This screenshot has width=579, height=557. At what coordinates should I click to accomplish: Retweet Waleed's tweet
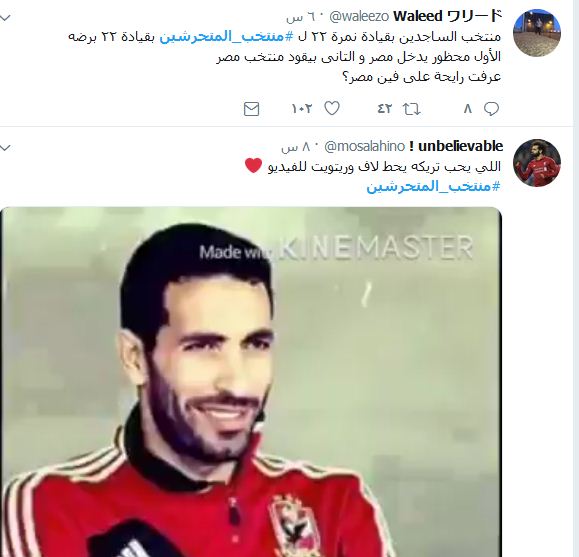click(x=411, y=109)
